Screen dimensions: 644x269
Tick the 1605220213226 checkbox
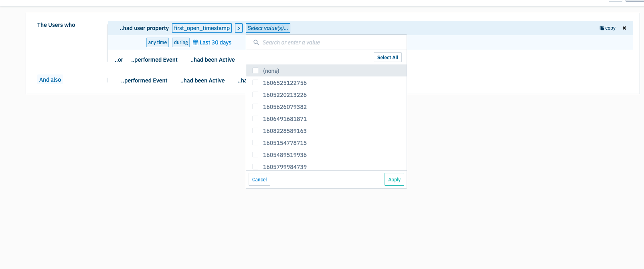[x=255, y=94]
